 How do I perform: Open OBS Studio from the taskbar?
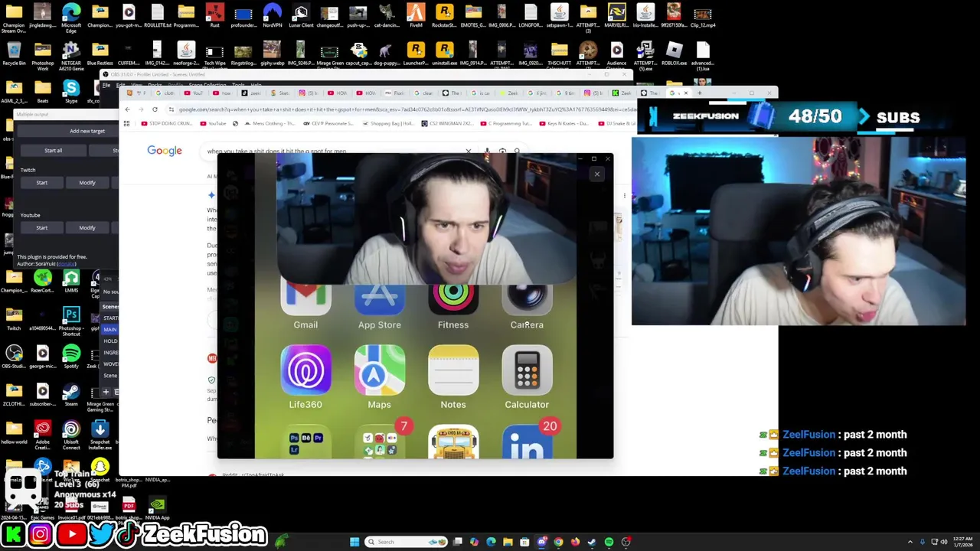626,542
